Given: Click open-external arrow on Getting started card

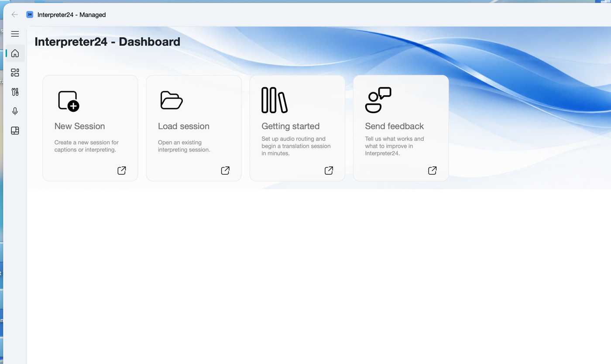Looking at the screenshot, I should [x=329, y=171].
